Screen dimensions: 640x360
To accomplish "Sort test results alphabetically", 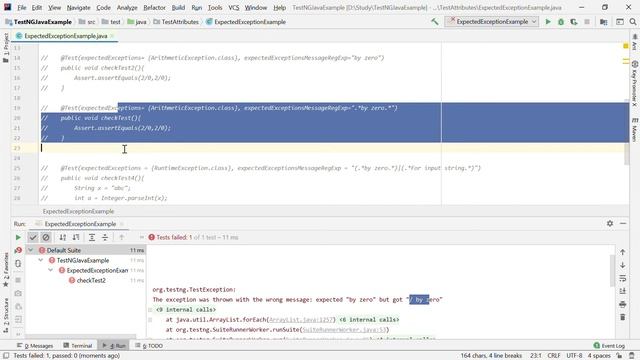I will 62,237.
